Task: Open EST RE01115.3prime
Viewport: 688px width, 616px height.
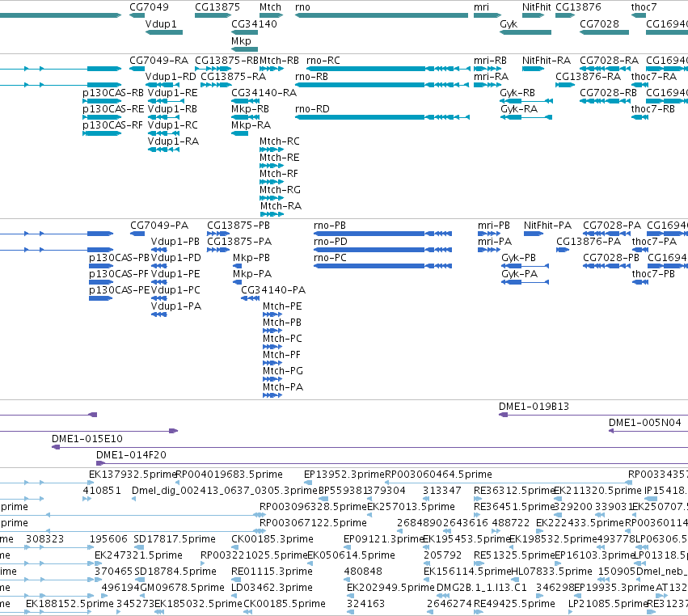Action: coord(272,572)
